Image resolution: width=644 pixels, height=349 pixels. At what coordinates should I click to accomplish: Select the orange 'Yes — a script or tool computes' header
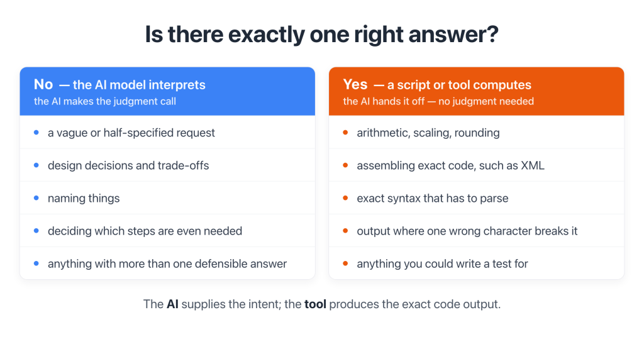pyautogui.click(x=477, y=91)
